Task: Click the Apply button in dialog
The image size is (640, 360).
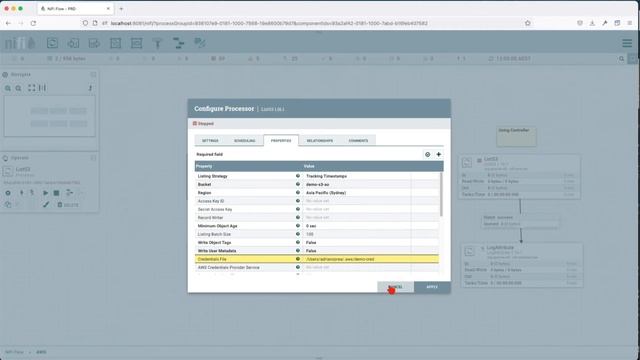Action: [432, 287]
